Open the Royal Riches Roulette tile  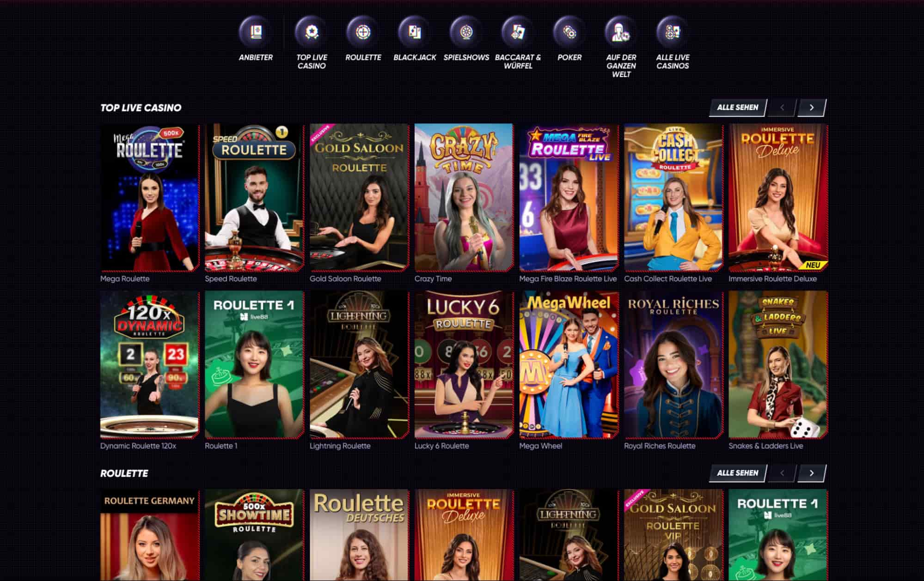click(673, 364)
